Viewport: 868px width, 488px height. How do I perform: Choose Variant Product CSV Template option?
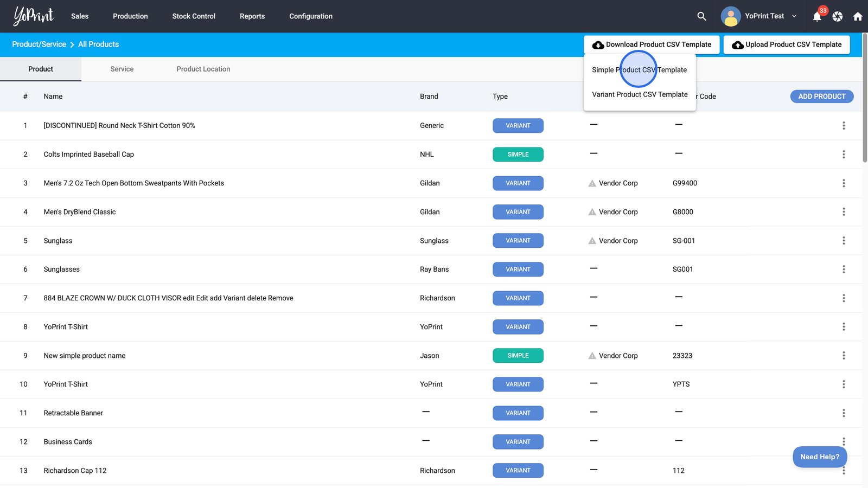pos(640,94)
